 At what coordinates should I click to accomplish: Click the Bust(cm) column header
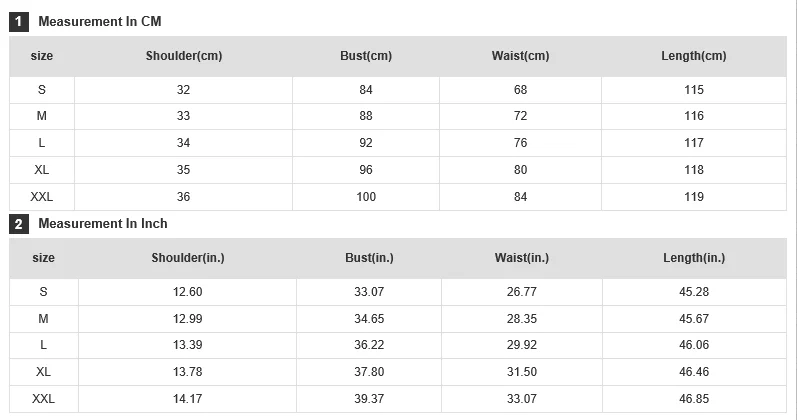(366, 56)
